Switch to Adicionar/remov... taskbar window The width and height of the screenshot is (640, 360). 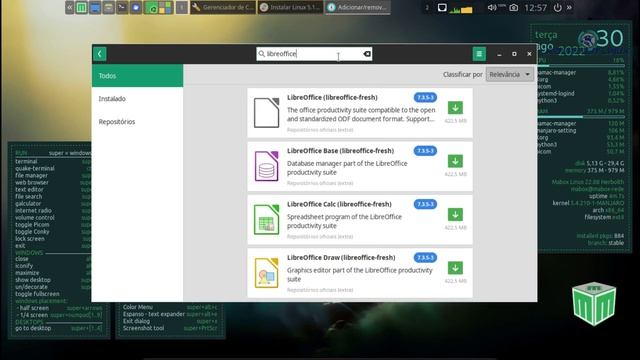[x=358, y=7]
